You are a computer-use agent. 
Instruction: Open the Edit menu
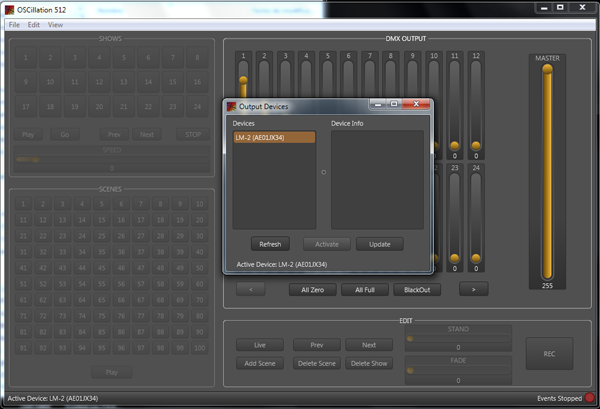[34, 24]
